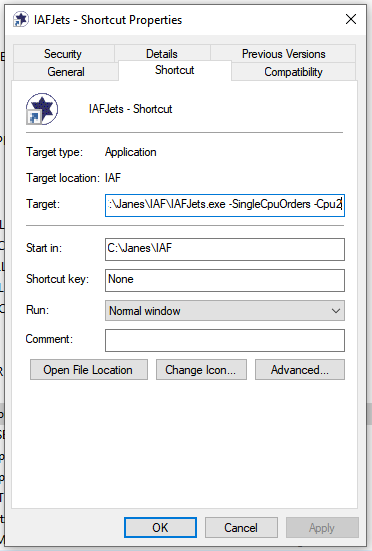Switch to the Details tab
Screen dimensions: 372x551
click(162, 54)
